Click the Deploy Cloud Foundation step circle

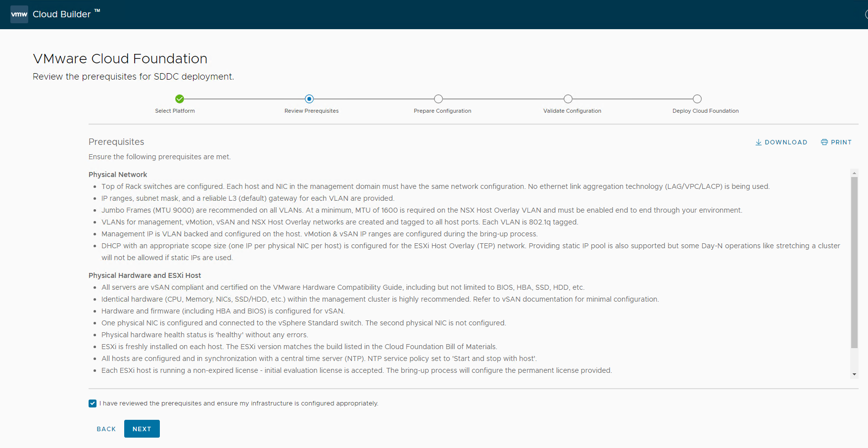[x=697, y=99]
